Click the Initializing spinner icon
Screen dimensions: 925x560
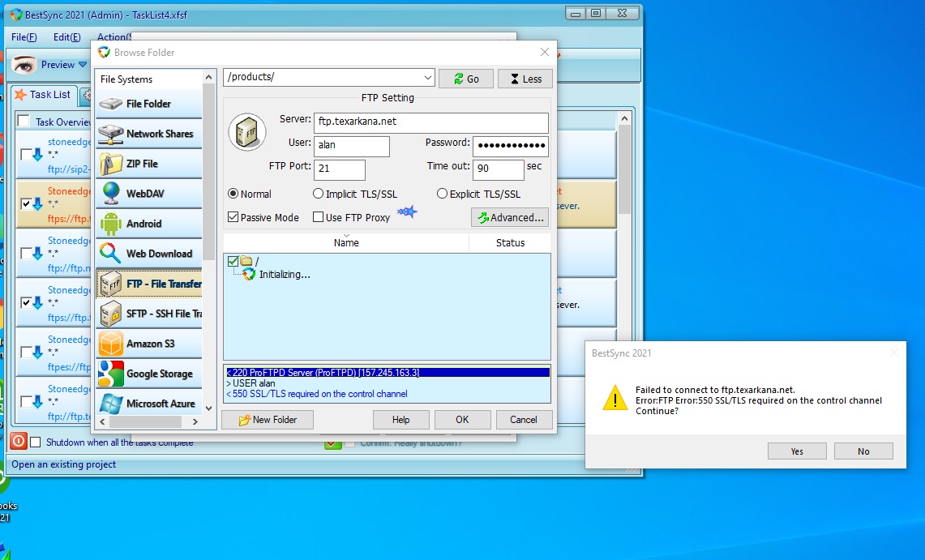coord(249,274)
